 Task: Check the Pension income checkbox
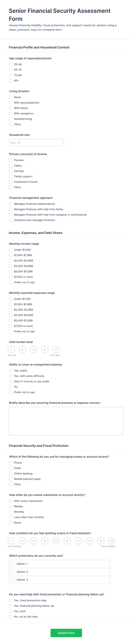click(x=11, y=160)
